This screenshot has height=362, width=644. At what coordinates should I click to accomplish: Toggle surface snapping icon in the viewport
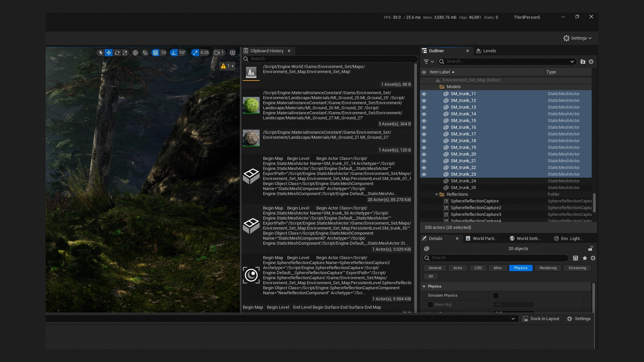coord(145,53)
